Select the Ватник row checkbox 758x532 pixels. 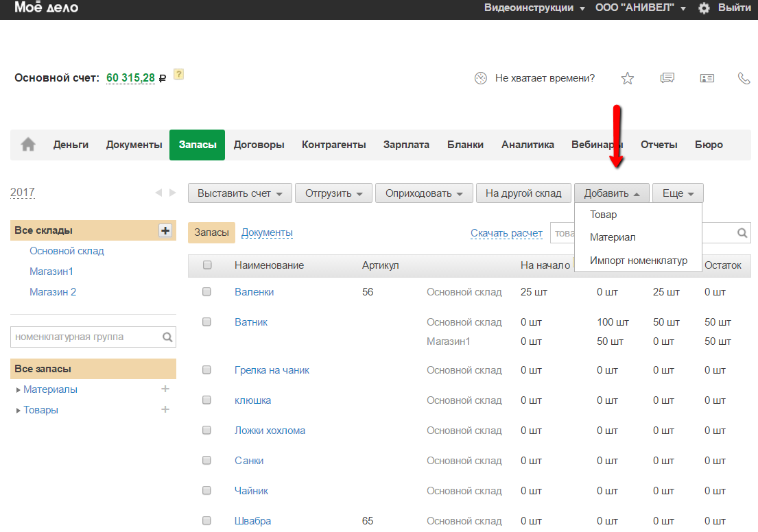206,322
